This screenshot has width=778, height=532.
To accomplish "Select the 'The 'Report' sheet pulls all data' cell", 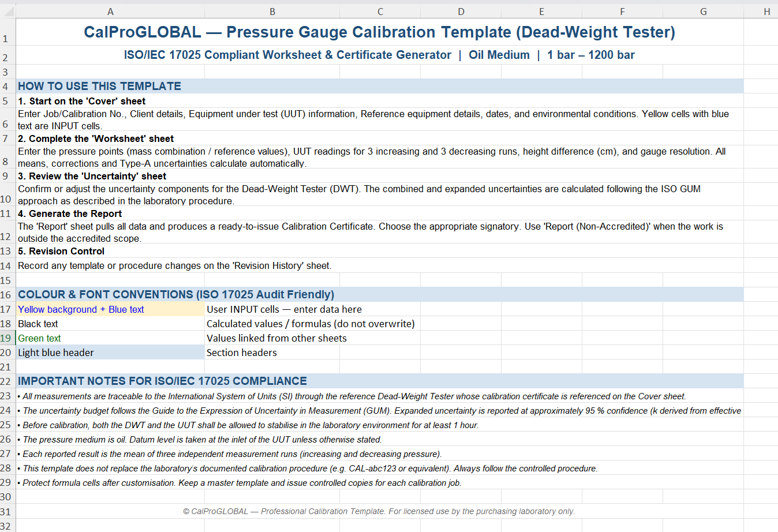I will (x=380, y=232).
